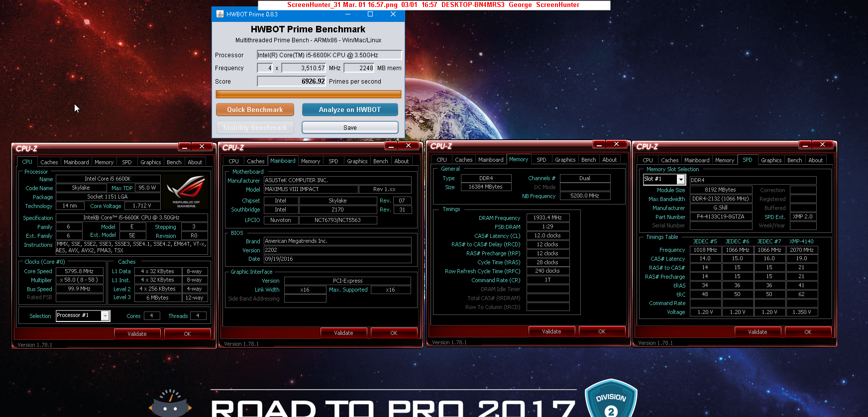Click OK in CPU-Z SPD window
Image resolution: width=868 pixels, height=417 pixels.
(x=808, y=332)
